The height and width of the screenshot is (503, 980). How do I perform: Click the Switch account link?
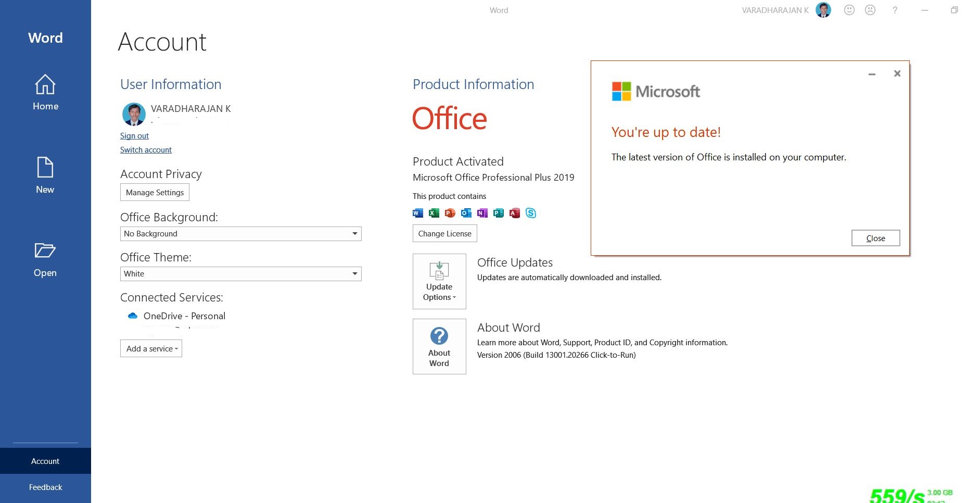146,150
